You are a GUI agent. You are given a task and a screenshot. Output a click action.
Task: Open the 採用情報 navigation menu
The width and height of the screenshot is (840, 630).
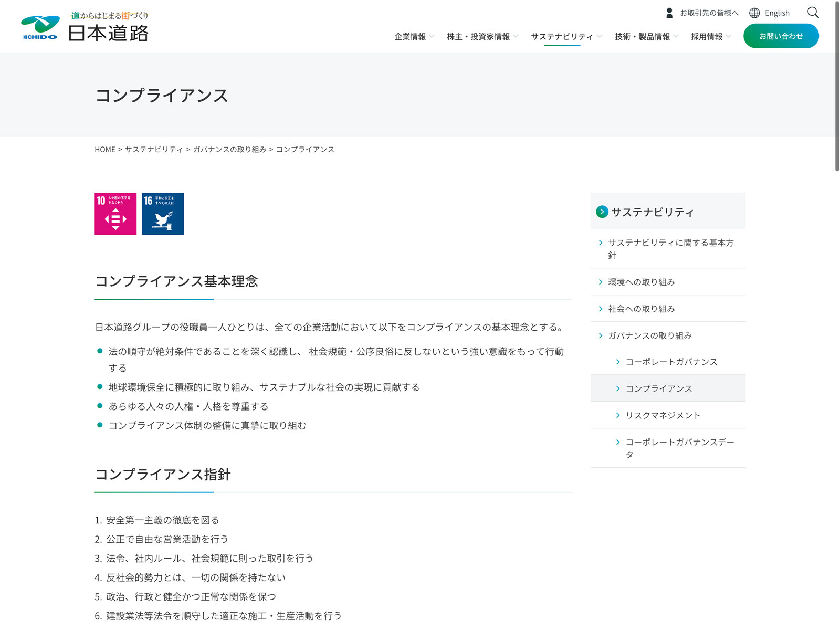[710, 36]
